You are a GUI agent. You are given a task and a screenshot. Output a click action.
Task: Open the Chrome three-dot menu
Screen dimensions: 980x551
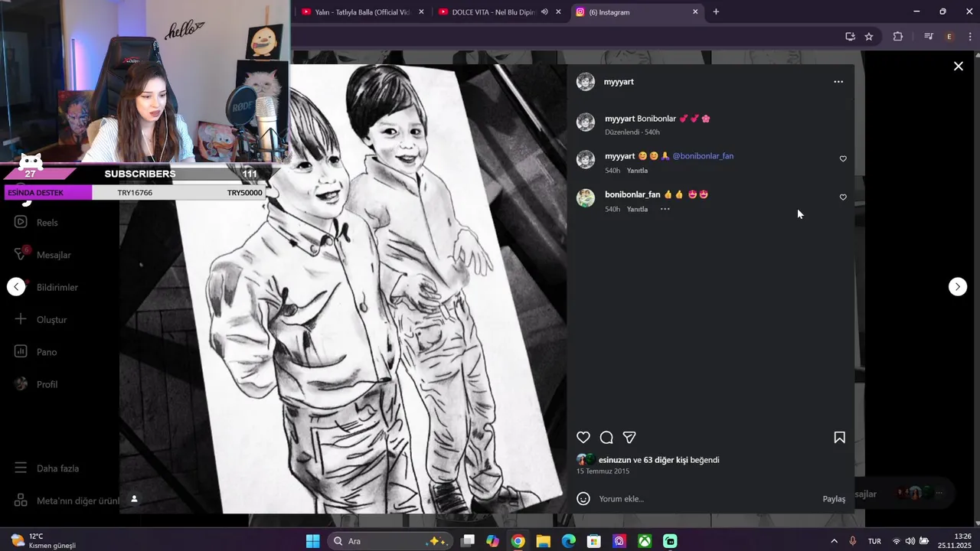969,36
